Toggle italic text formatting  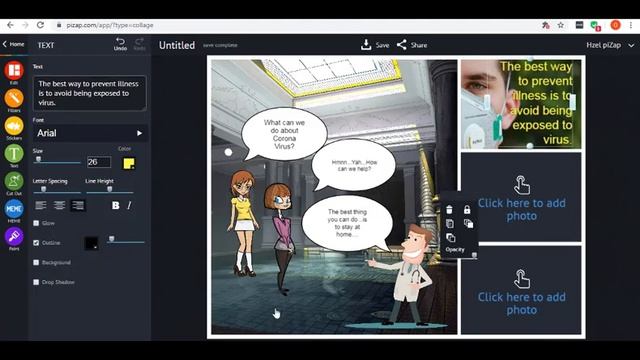pyautogui.click(x=129, y=205)
